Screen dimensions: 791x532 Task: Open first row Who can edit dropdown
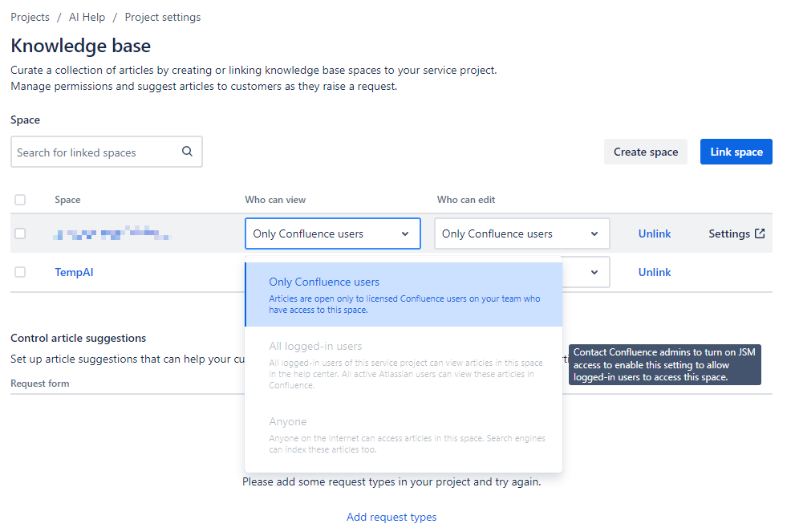(522, 234)
